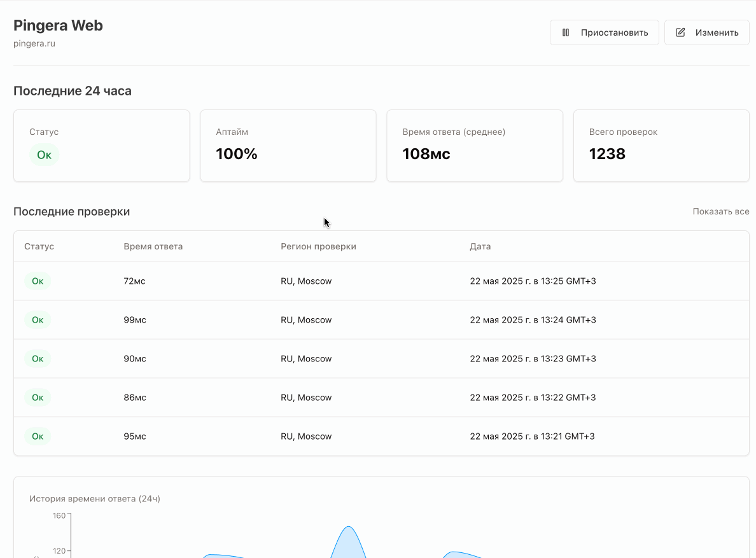Open the Показать все link
This screenshot has width=756, height=558.
(x=721, y=211)
